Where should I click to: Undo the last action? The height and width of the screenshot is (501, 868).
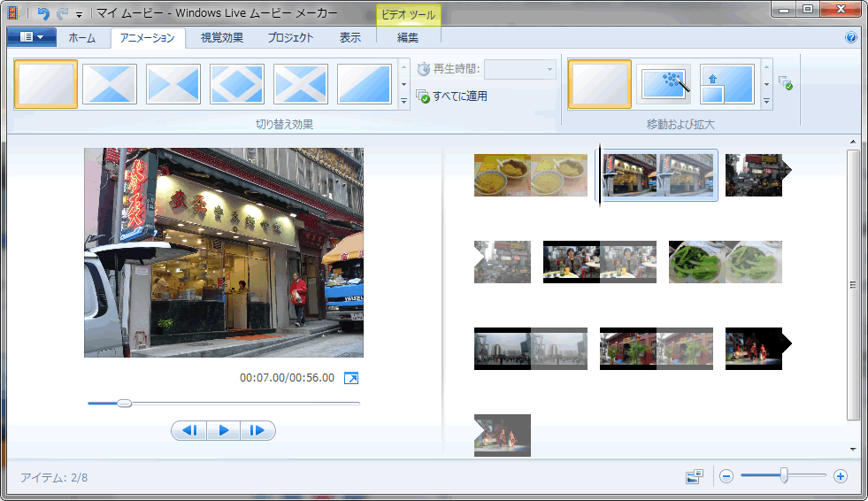(43, 13)
